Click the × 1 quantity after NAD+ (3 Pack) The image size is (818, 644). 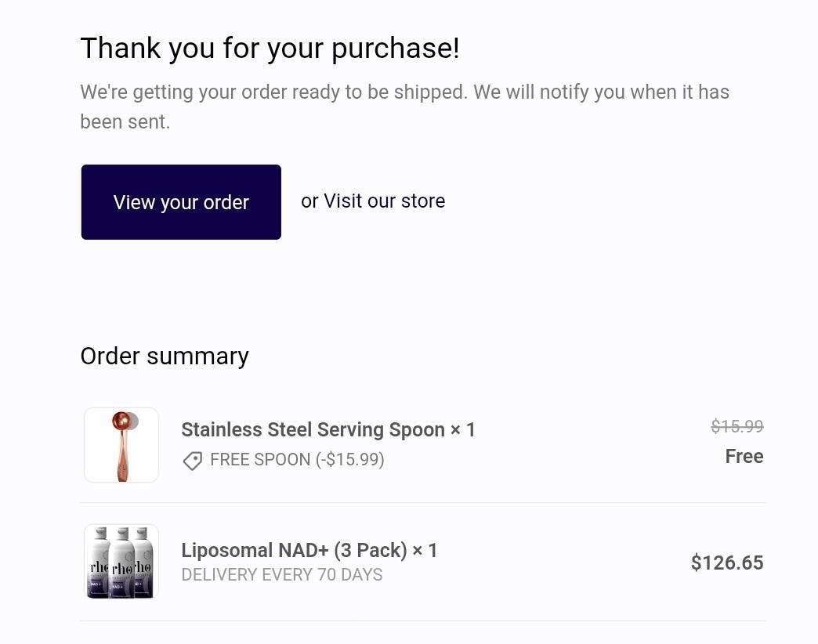(425, 550)
